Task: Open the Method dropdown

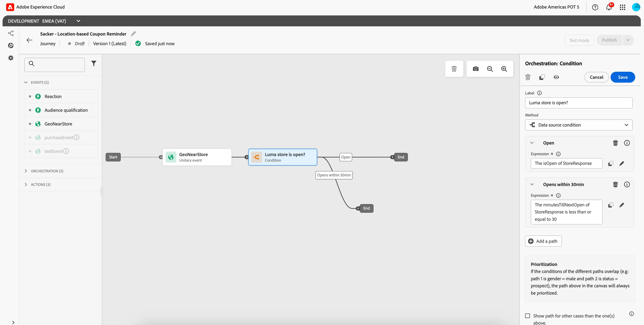Action: click(578, 125)
